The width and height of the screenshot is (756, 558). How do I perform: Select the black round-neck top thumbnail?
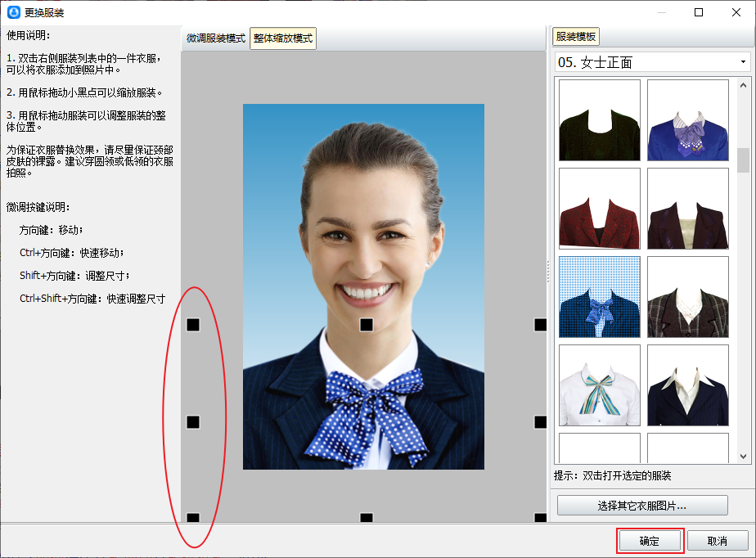[599, 120]
